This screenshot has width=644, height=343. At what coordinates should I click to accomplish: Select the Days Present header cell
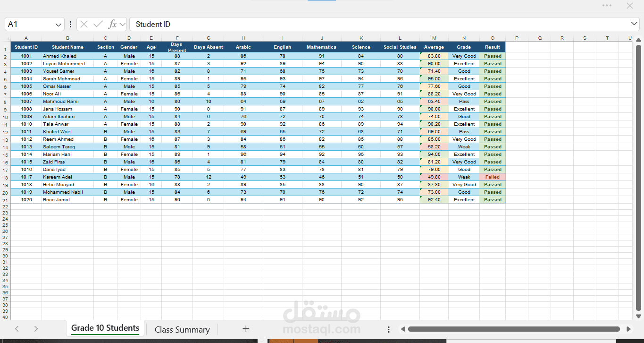click(177, 47)
